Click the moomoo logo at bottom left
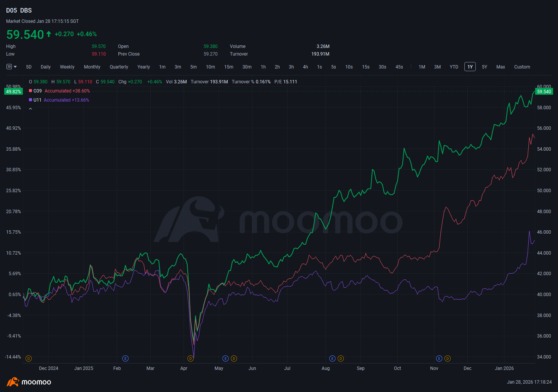The image size is (558, 392). (x=29, y=382)
